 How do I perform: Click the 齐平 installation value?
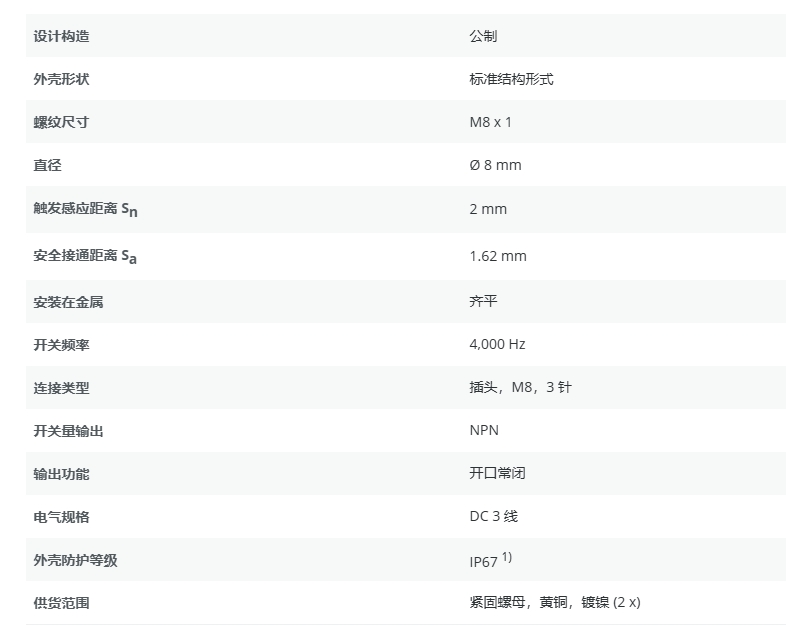point(483,301)
